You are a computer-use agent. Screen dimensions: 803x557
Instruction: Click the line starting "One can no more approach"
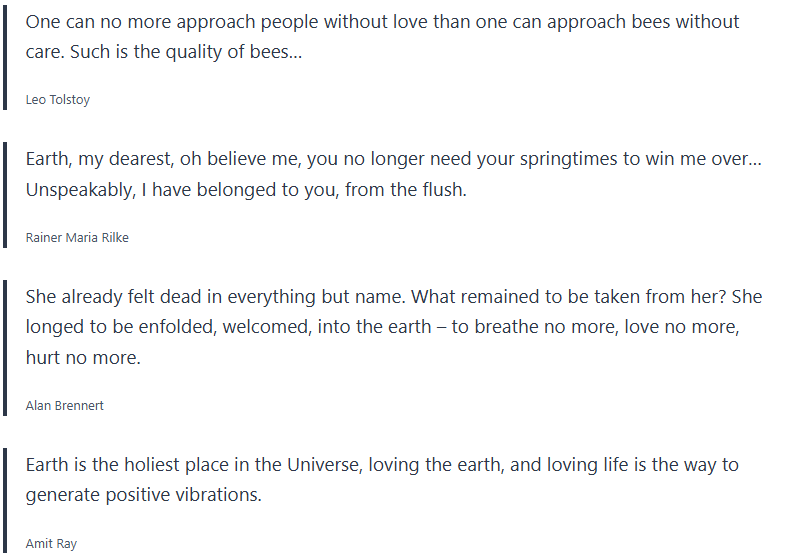pyautogui.click(x=382, y=22)
